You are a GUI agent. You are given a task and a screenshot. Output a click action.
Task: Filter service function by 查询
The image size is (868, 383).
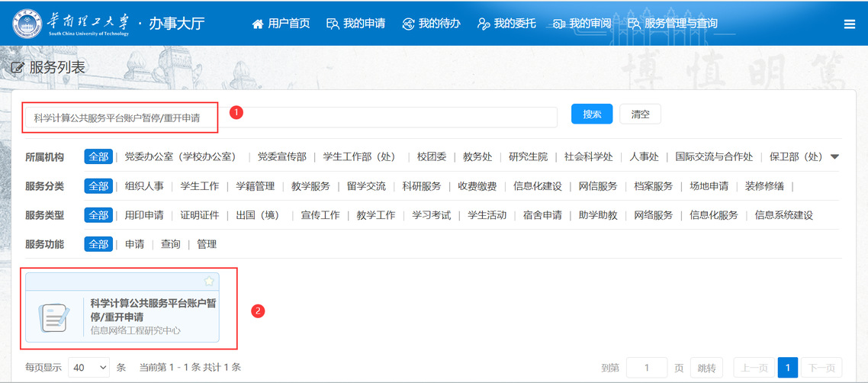coord(171,244)
